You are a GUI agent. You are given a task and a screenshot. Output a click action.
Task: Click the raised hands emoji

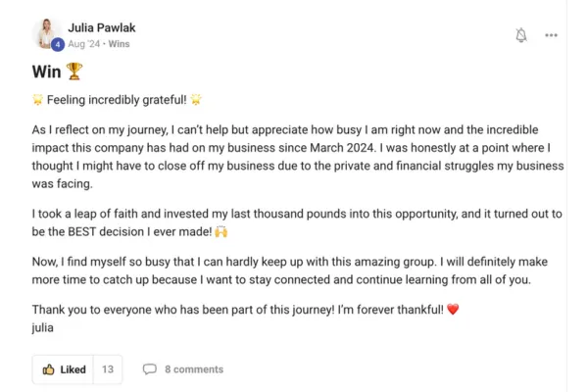point(221,232)
